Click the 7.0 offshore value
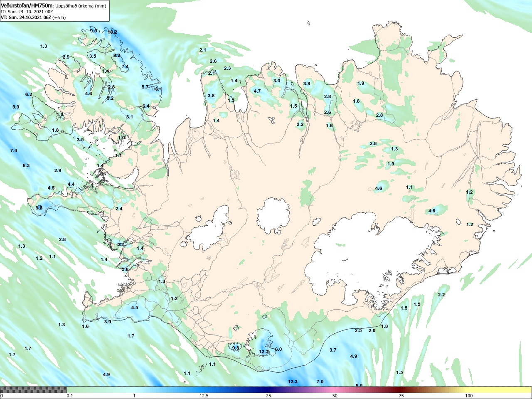The image size is (532, 399). [320, 382]
